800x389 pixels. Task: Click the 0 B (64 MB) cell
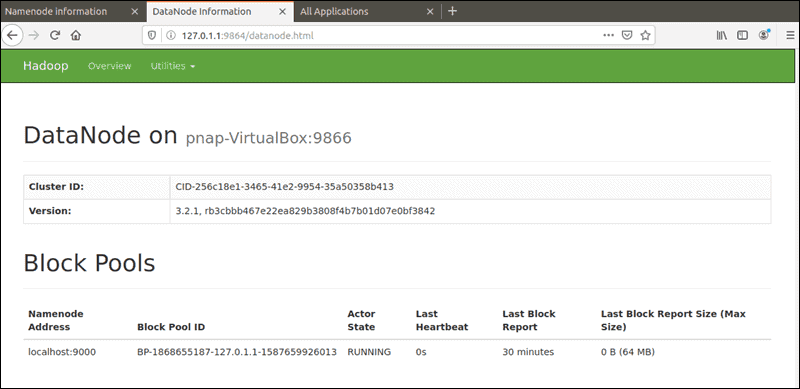pyautogui.click(x=628, y=352)
